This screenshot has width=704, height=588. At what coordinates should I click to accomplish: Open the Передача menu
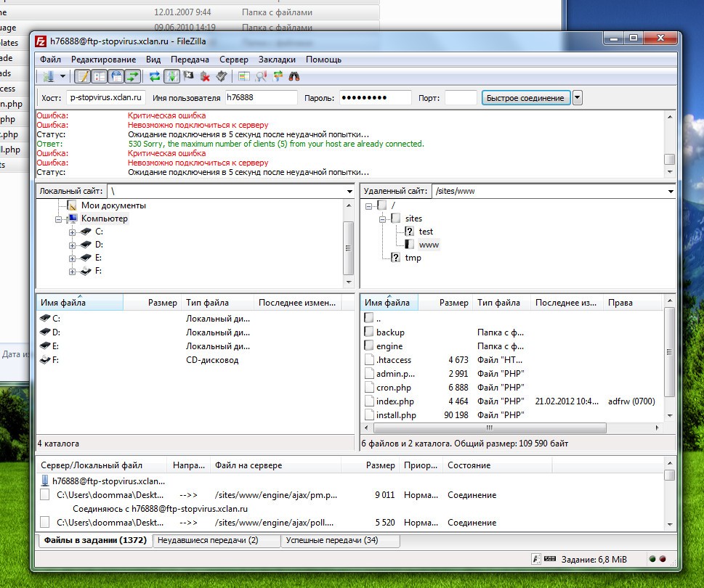(190, 60)
